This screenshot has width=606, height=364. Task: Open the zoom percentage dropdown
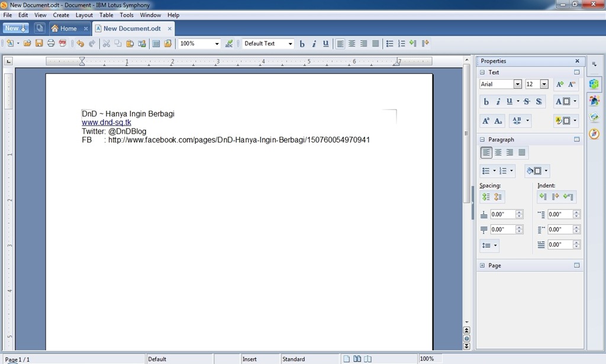pyautogui.click(x=217, y=44)
